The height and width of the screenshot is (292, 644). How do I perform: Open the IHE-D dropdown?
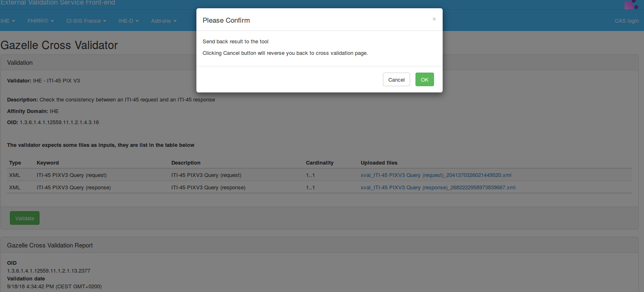128,21
